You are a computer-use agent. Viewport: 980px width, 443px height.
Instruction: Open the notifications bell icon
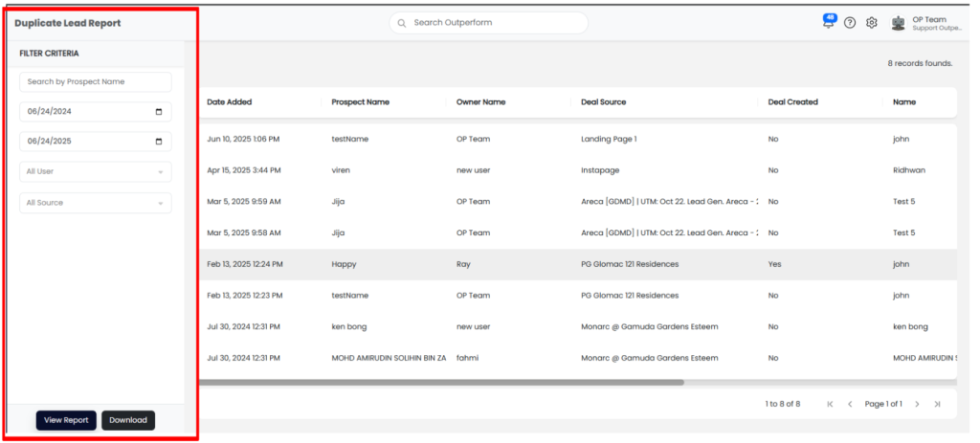828,23
